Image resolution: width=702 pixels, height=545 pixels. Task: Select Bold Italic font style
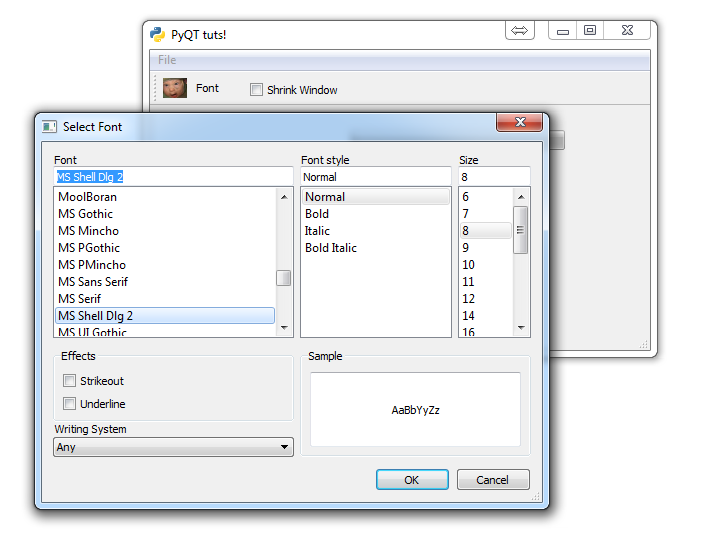point(331,248)
